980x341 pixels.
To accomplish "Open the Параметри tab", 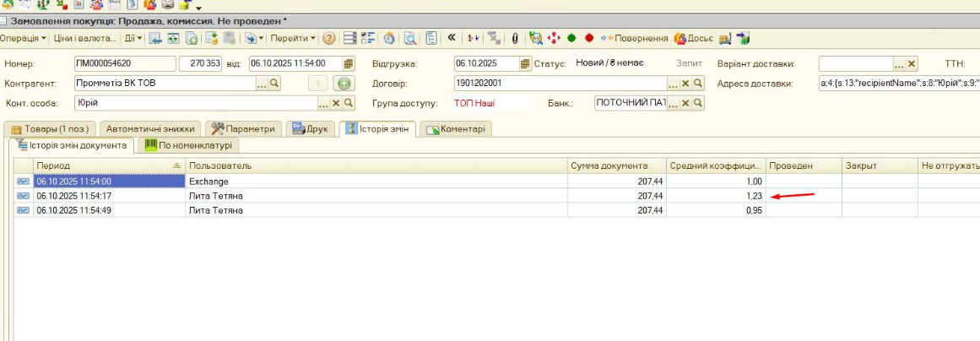I will tap(243, 129).
